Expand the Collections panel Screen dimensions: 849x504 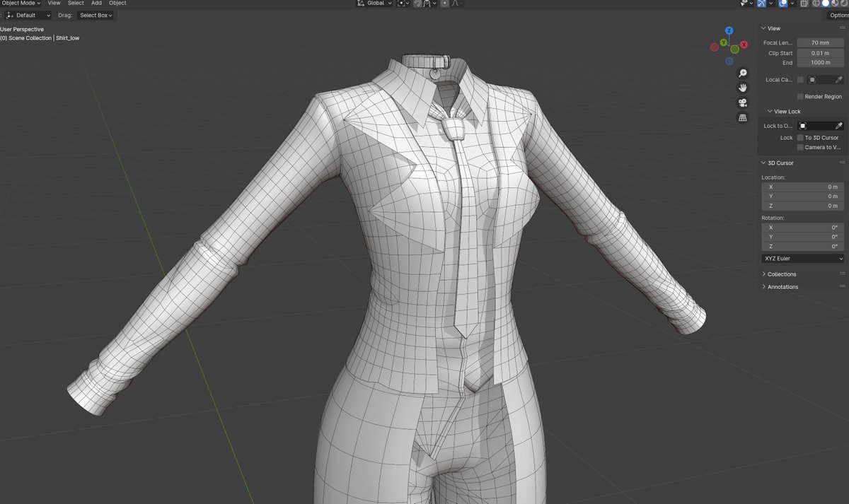point(780,274)
